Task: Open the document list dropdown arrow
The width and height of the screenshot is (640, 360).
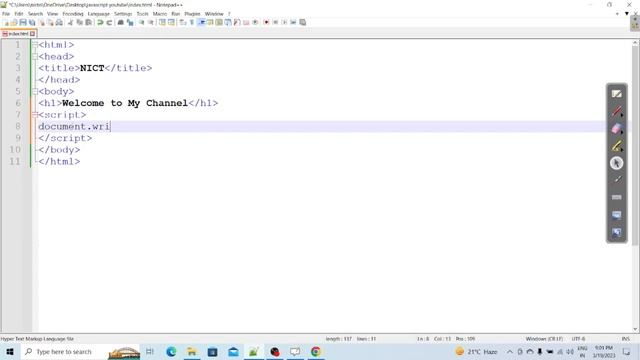Action: pyautogui.click(x=627, y=13)
